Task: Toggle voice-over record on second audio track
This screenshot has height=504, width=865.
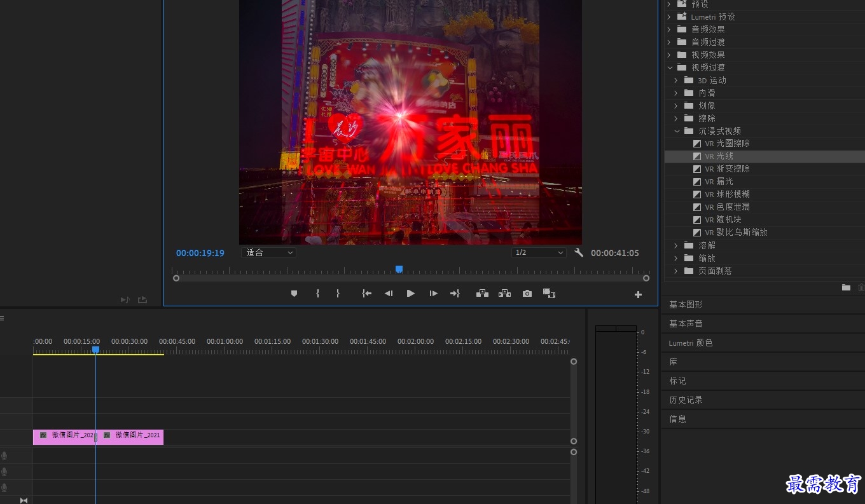Action: (4, 472)
